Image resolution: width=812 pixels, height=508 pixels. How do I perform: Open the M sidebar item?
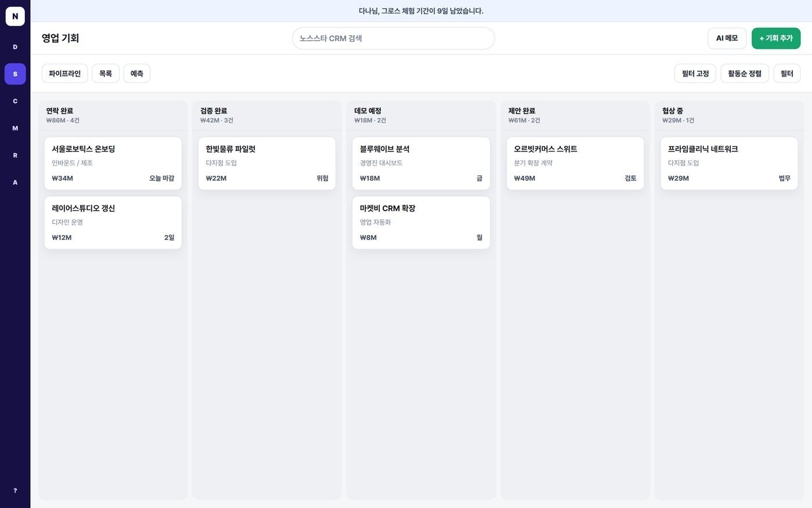(x=15, y=128)
